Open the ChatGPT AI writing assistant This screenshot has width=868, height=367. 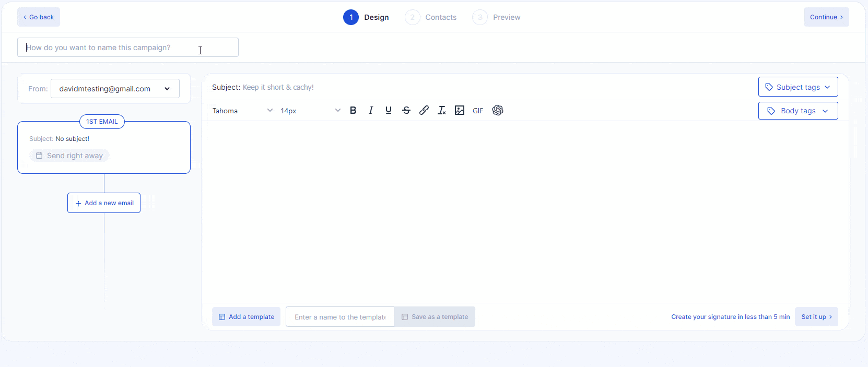(x=498, y=110)
